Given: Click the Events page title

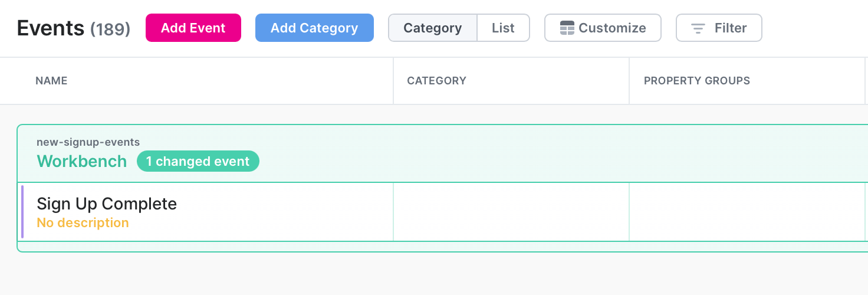Looking at the screenshot, I should 51,28.
